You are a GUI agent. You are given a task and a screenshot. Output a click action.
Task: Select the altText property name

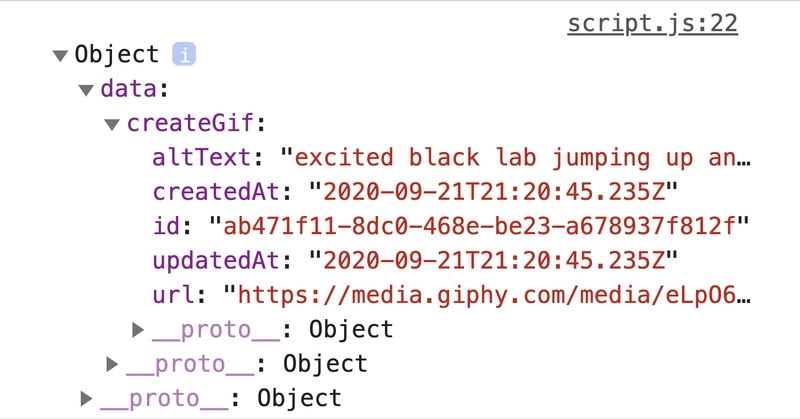tap(202, 158)
